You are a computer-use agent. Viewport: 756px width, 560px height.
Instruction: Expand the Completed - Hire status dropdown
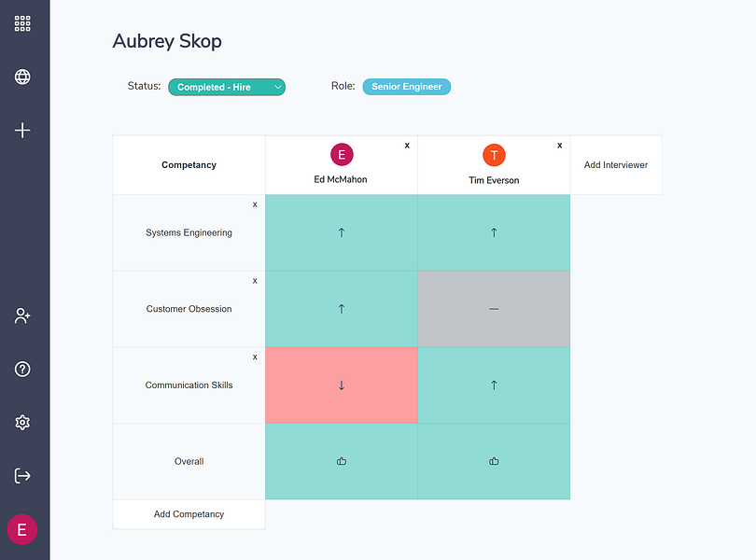click(x=227, y=87)
